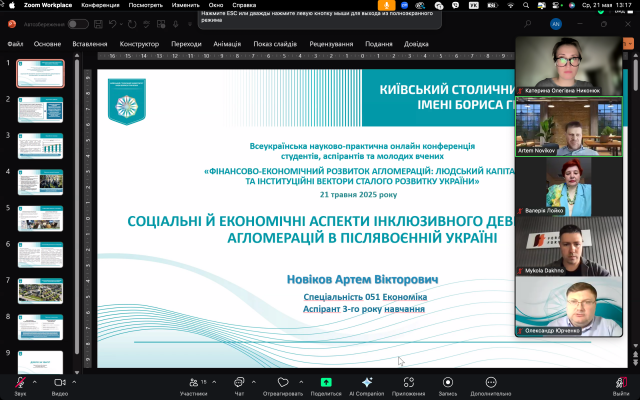Open the Приложения apps icon
640x400 pixels.
(408, 382)
